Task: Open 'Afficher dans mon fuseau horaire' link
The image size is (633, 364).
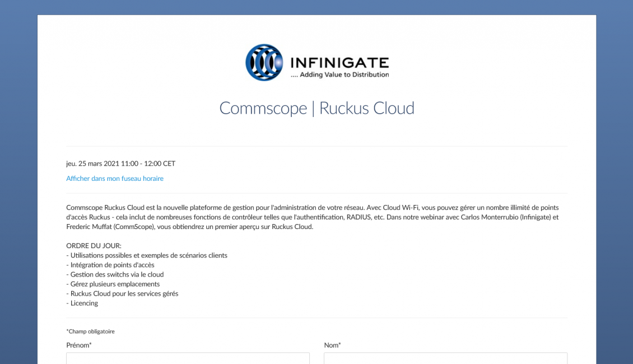Action: pos(115,179)
